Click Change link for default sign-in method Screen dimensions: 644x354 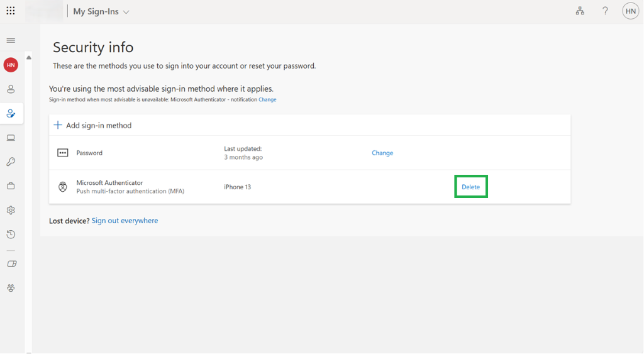(267, 99)
